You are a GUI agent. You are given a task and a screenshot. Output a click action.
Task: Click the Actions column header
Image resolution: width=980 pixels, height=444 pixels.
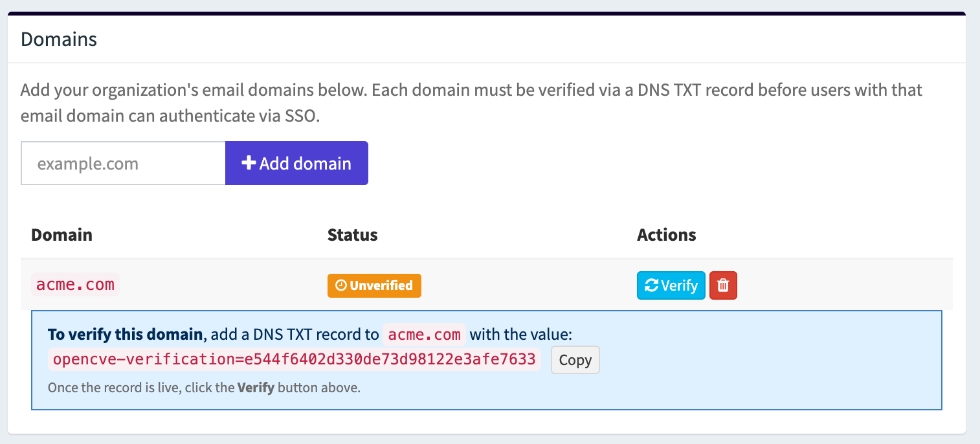666,235
